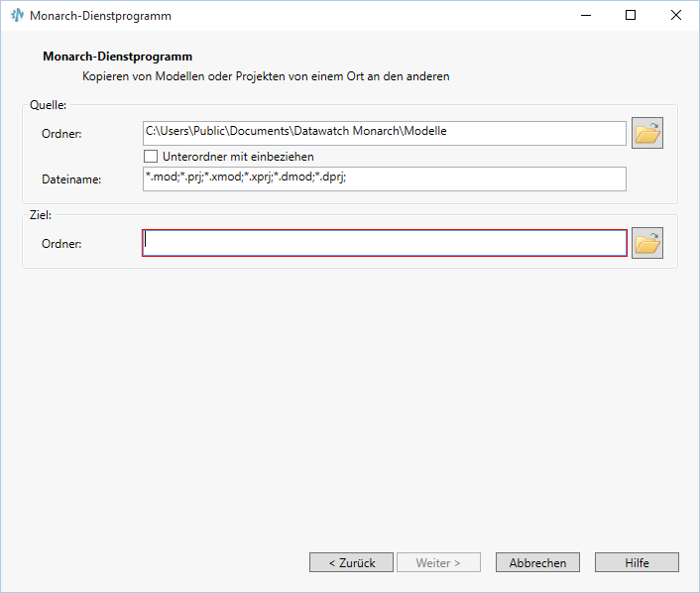Open help via the Hilfe button
The image size is (700, 593).
pos(637,562)
